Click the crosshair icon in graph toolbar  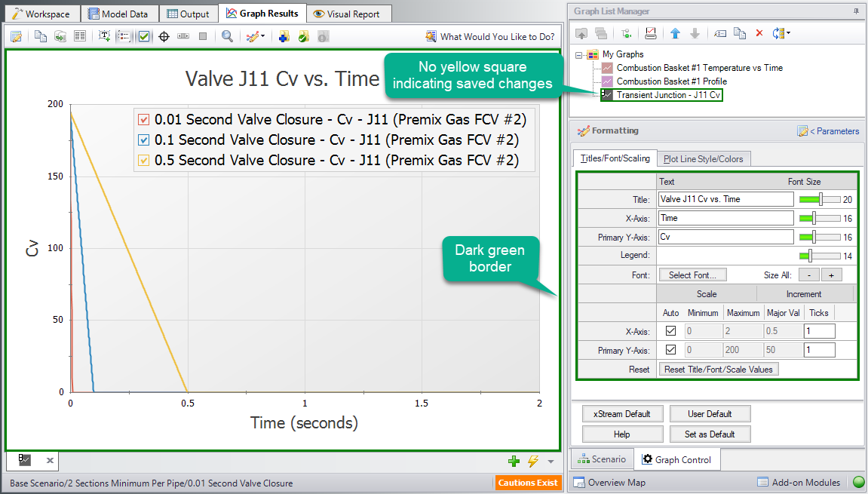164,36
